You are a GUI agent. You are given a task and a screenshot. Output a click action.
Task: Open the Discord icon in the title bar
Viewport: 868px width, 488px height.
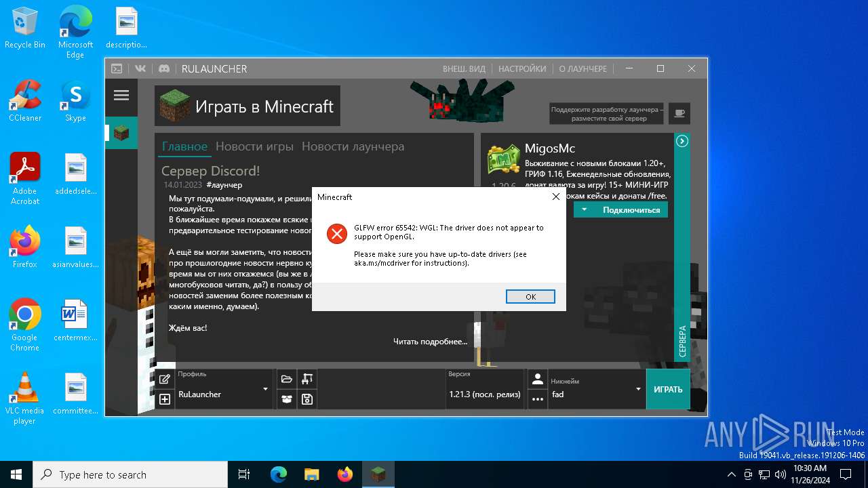[163, 68]
